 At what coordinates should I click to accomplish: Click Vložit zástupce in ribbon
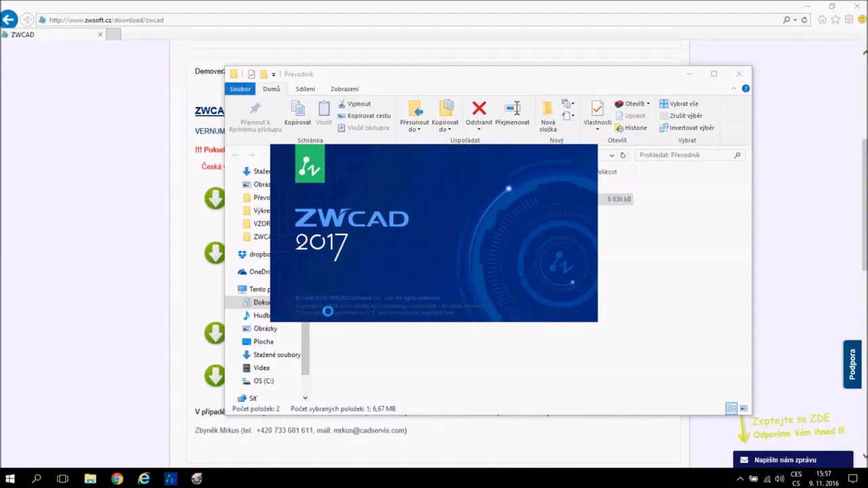pos(363,127)
